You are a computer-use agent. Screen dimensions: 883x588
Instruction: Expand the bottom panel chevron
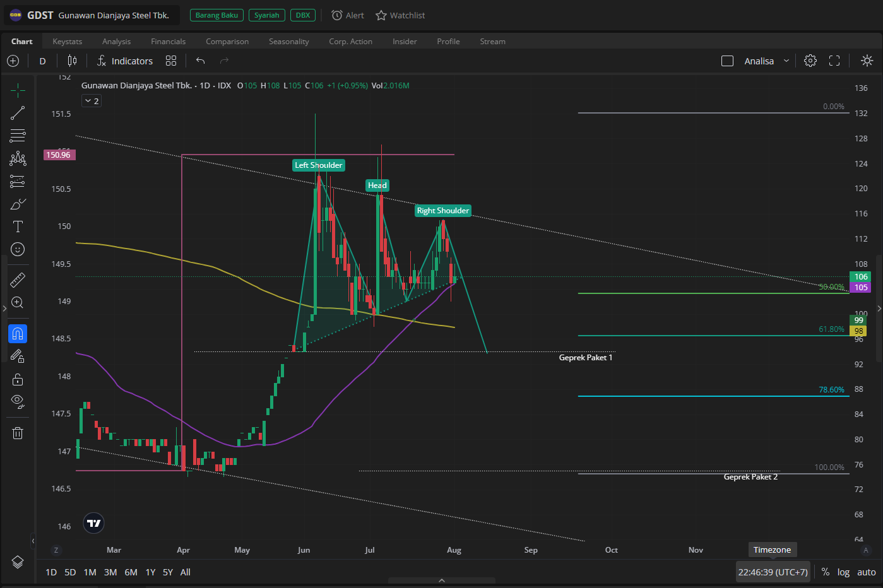pyautogui.click(x=442, y=580)
